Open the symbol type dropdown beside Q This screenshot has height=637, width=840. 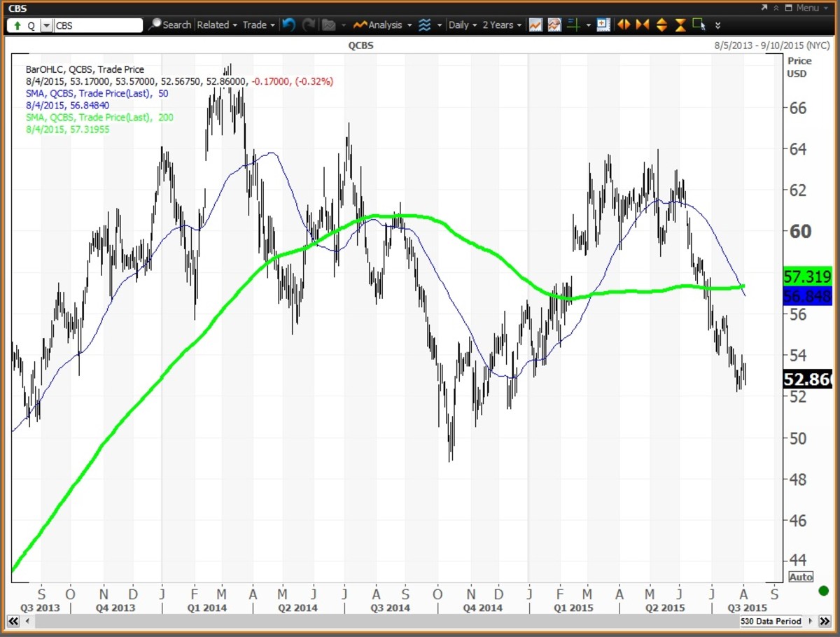pos(46,25)
